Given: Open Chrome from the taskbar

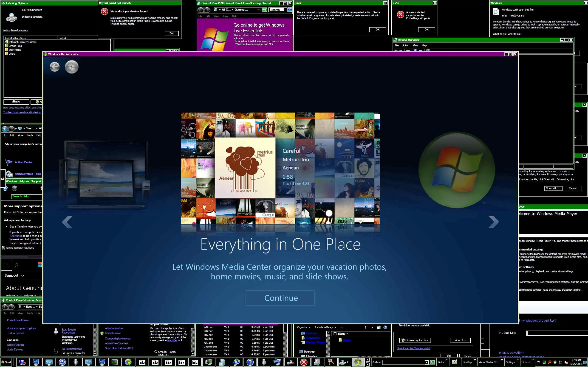Looking at the screenshot, I should (128, 362).
